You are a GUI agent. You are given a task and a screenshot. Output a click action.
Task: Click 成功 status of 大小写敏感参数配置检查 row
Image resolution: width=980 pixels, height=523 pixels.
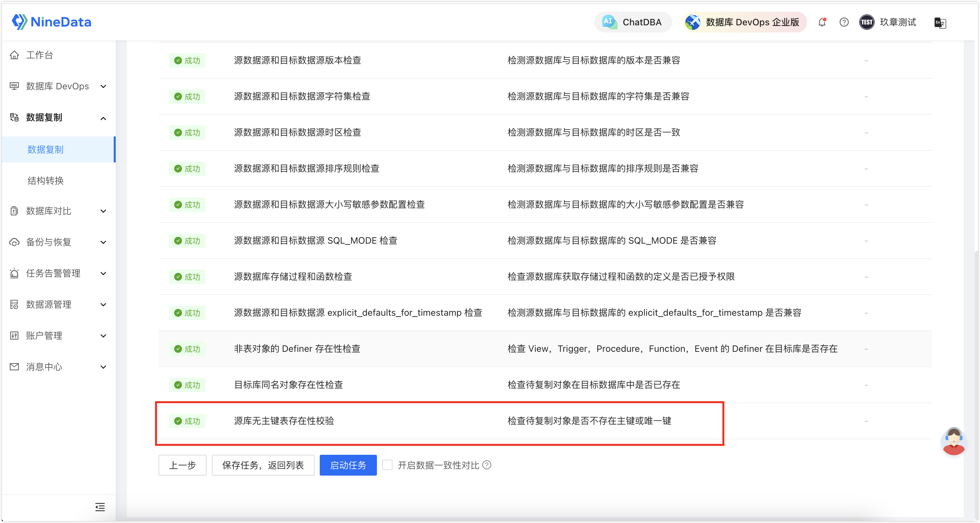pos(187,205)
